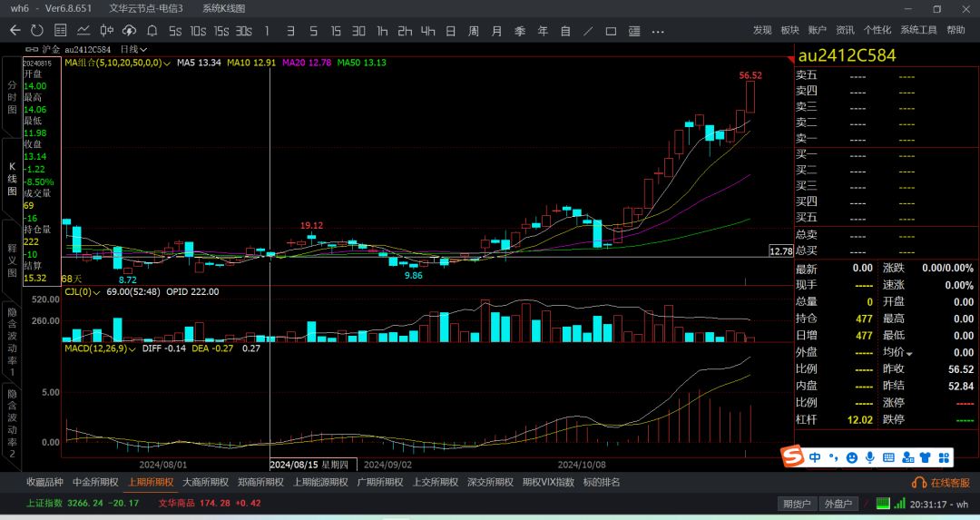The image size is (980, 520).
Task: Open the price alert bell icon
Action: pos(152,31)
